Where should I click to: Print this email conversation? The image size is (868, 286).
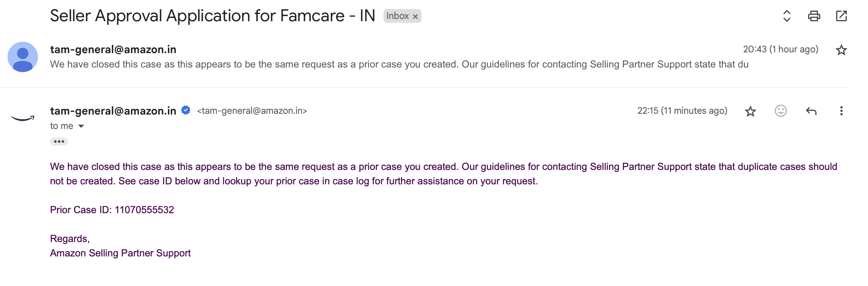pos(814,16)
